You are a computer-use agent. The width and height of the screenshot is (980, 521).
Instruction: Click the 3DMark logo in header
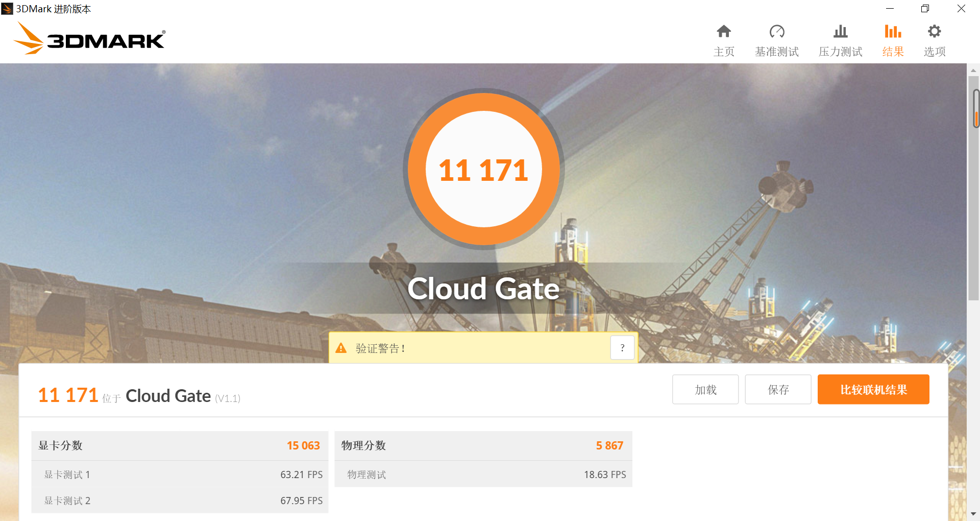pos(89,38)
